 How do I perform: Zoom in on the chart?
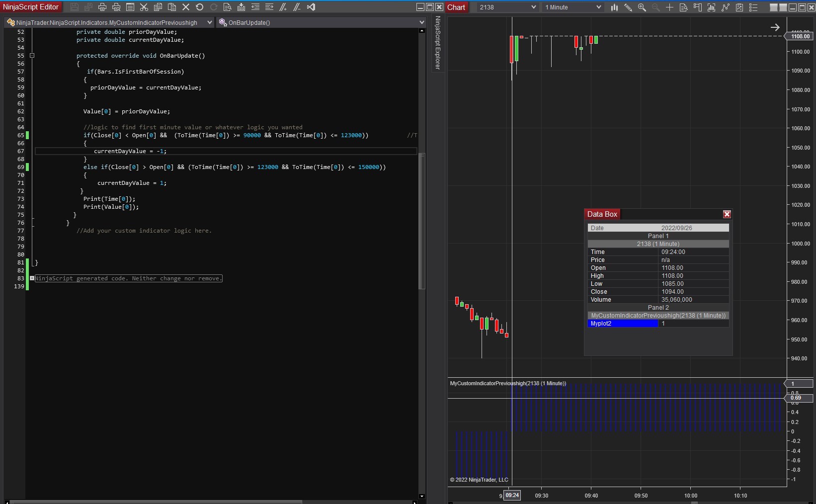tap(642, 7)
